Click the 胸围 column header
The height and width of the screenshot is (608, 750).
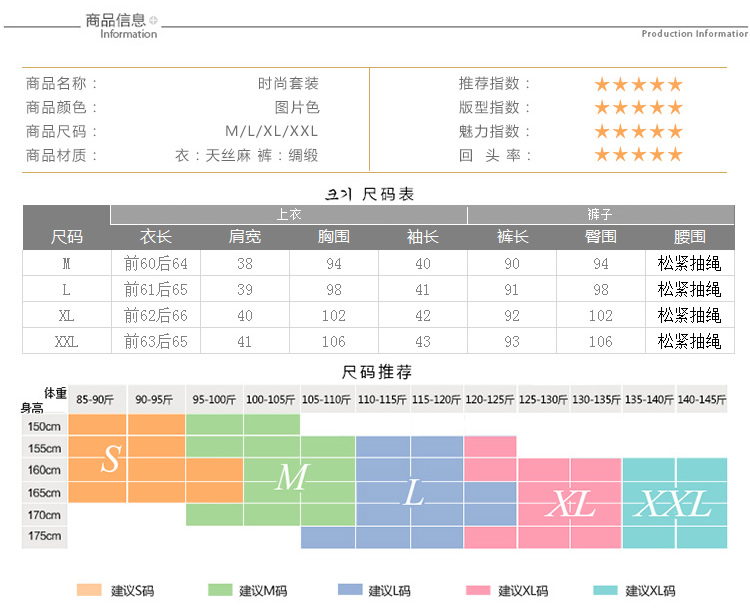[333, 237]
